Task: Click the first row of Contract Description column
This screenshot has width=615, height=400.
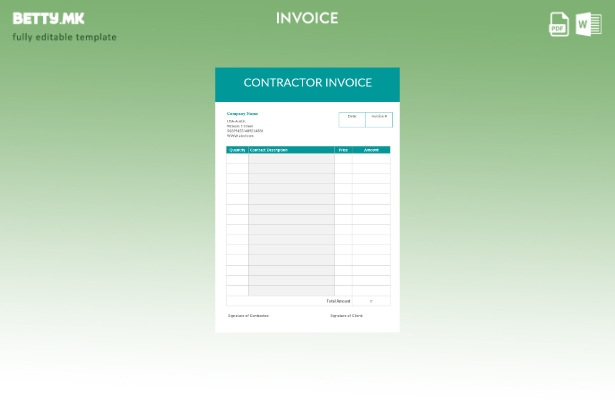Action: (291, 158)
